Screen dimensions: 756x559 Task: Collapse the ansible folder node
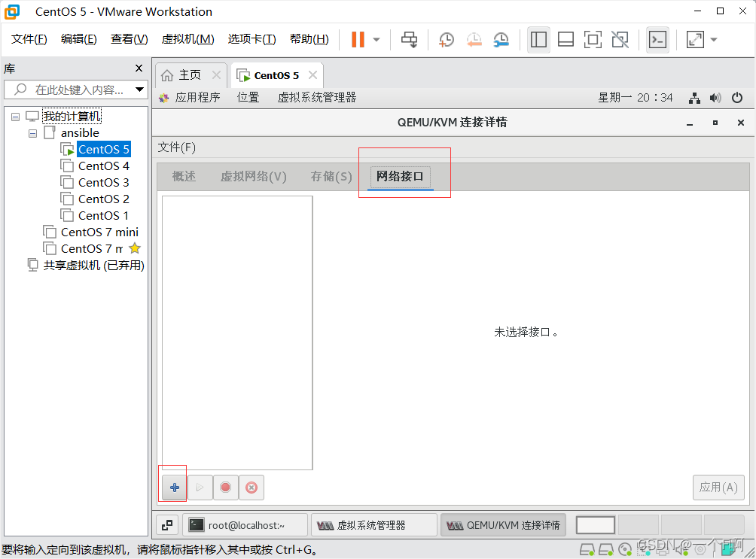click(32, 133)
